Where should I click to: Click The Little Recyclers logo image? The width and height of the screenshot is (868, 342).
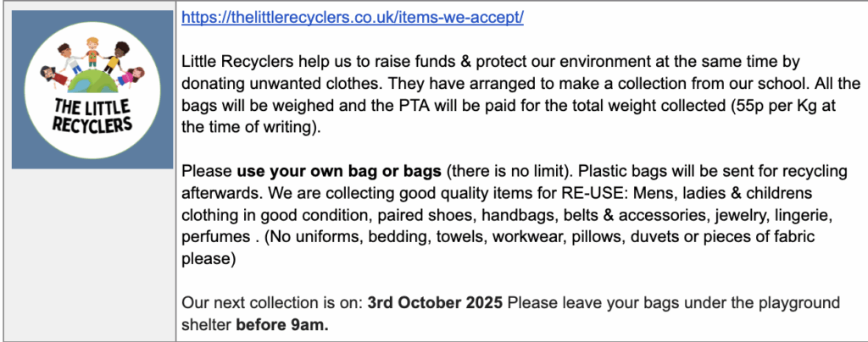[x=92, y=90]
